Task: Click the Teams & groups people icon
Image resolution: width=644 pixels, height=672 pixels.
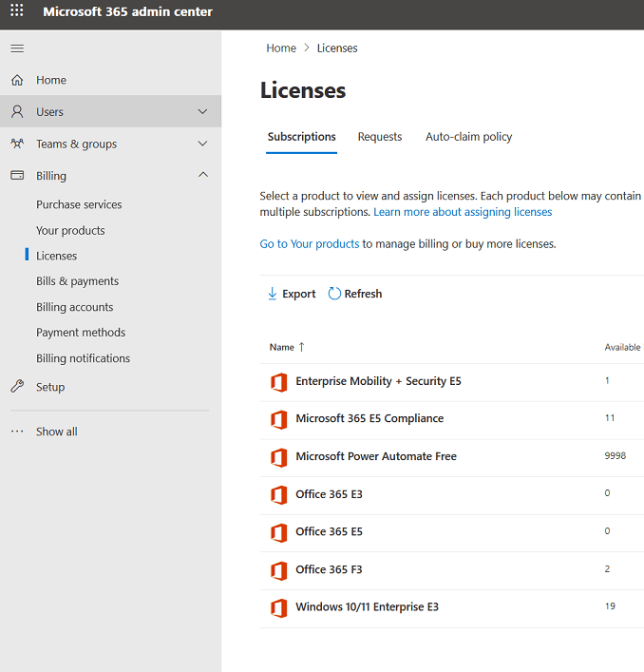Action: pos(17,144)
